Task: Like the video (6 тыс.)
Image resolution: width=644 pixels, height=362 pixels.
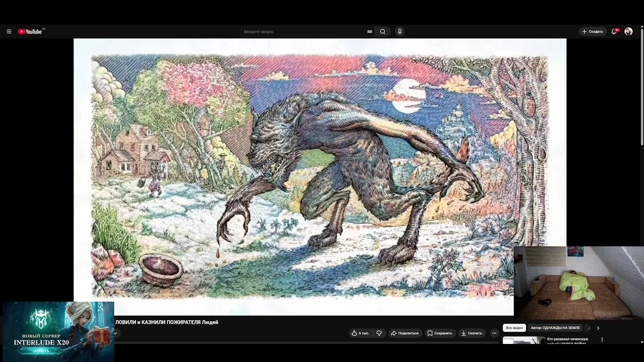Action: (360, 333)
